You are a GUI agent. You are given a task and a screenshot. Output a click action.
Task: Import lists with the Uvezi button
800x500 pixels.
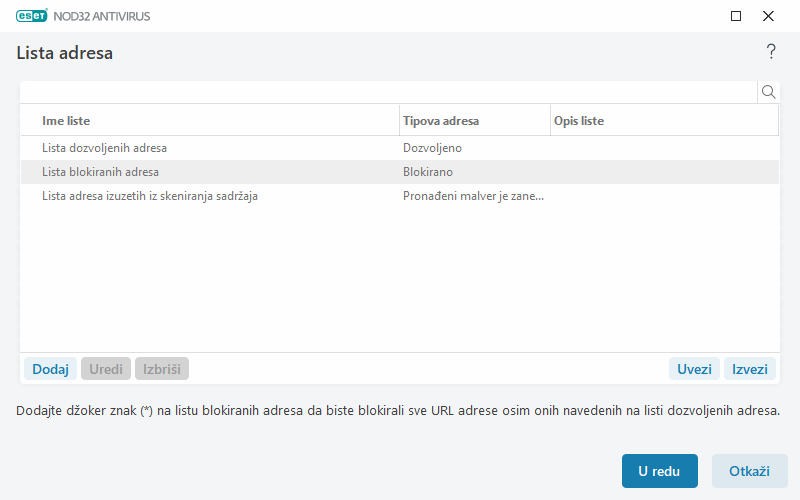[694, 369]
